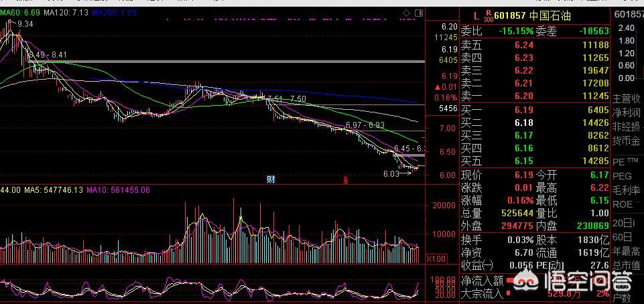Image resolution: width=644 pixels, height=304 pixels.
Task: Click the red L margin-trading icon
Action: [x=476, y=15]
